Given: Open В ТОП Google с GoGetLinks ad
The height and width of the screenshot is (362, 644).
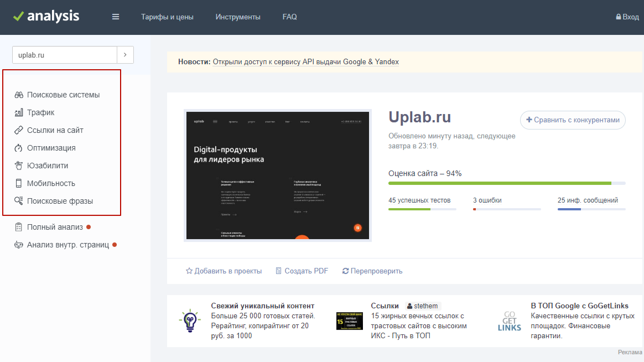Looking at the screenshot, I should (579, 306).
